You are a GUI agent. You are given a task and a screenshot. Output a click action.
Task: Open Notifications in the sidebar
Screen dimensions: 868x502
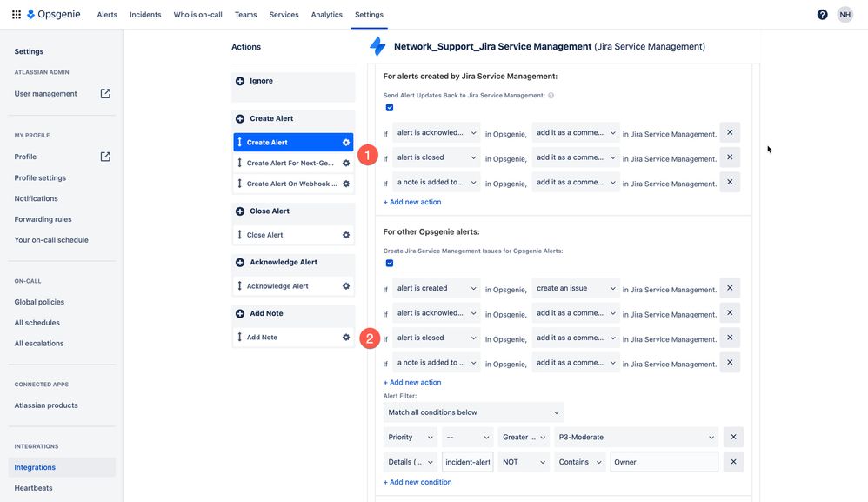click(x=36, y=198)
